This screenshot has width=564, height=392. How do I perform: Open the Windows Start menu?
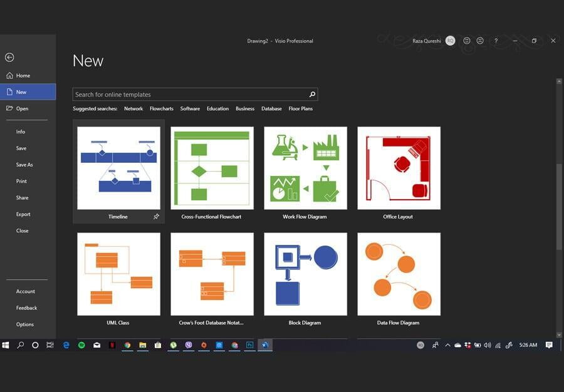(x=6, y=345)
